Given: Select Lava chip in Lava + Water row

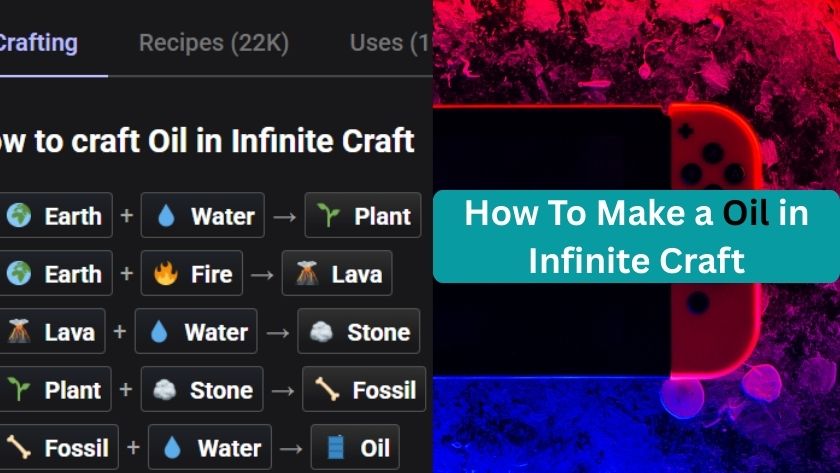Looking at the screenshot, I should [x=52, y=331].
